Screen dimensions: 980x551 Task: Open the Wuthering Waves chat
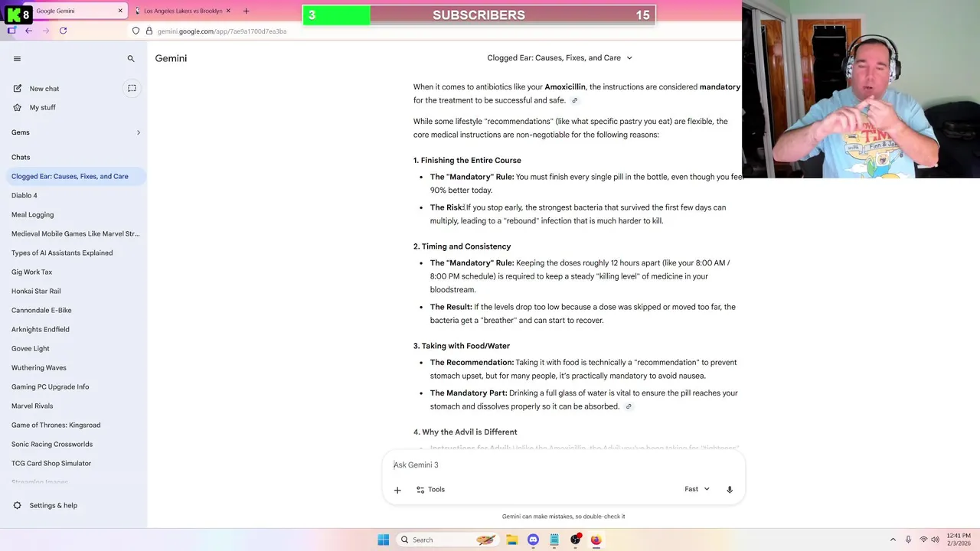tap(39, 367)
